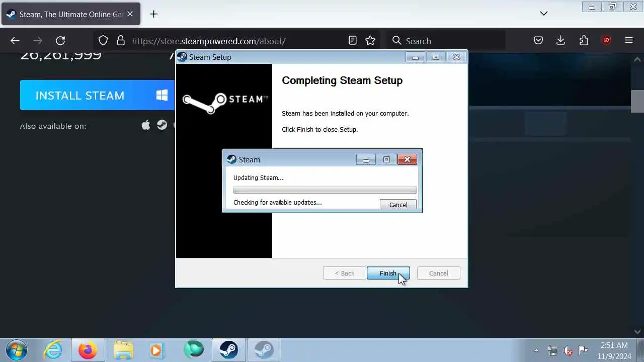Click the Updating Steam progress bar
The height and width of the screenshot is (362, 644).
pyautogui.click(x=325, y=190)
